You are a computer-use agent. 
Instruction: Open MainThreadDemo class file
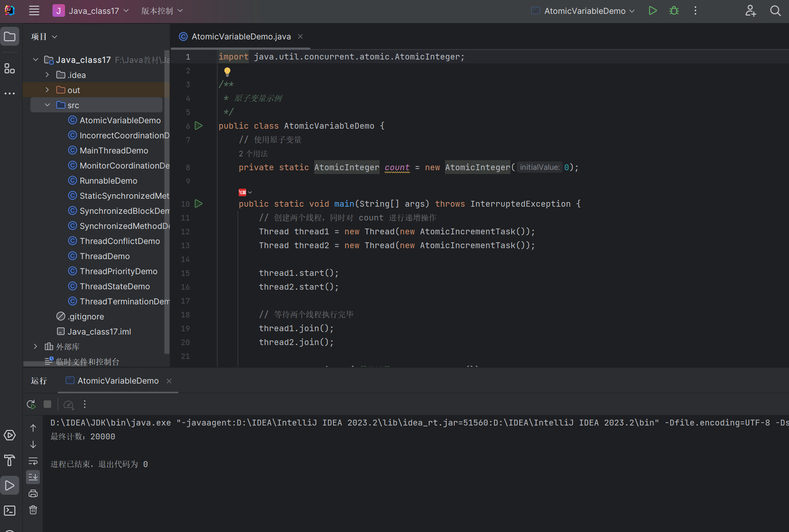[108, 151]
